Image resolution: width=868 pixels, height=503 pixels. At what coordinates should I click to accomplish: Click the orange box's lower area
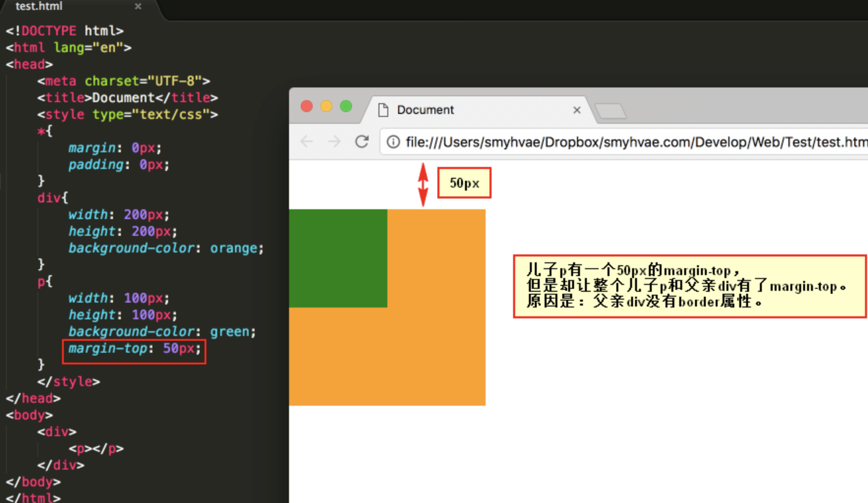click(387, 363)
